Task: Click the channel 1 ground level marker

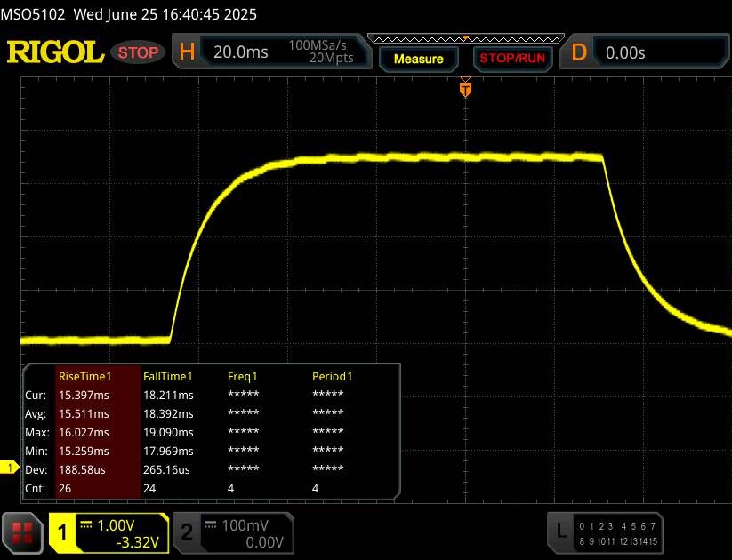Action: [9, 467]
